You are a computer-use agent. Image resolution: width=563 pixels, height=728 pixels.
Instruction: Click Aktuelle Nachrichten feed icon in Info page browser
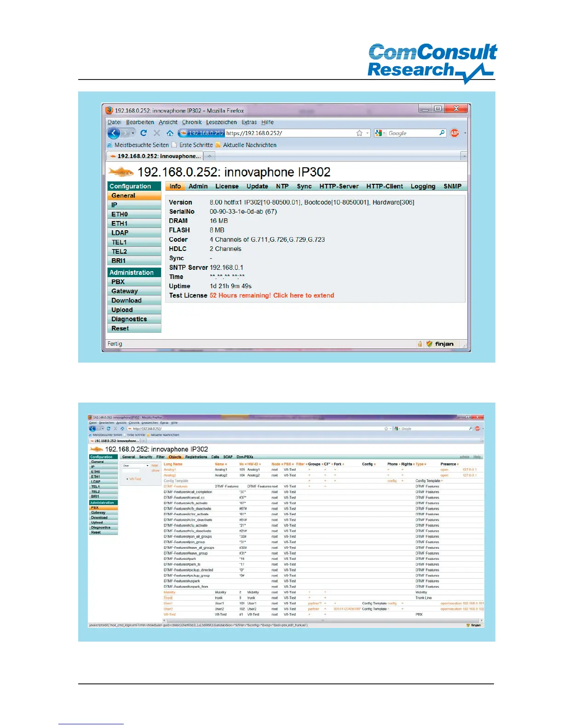218,145
